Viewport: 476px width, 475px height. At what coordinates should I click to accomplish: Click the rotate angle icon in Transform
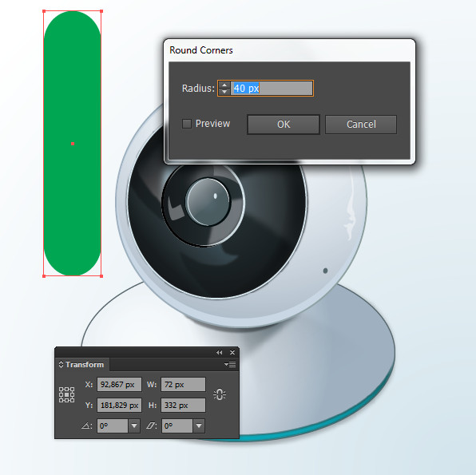click(86, 426)
